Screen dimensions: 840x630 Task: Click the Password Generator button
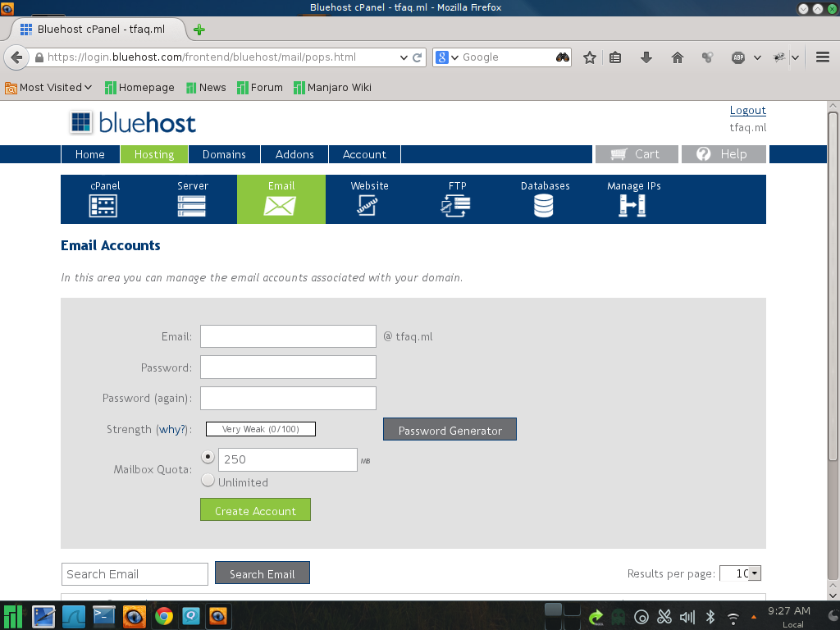pyautogui.click(x=450, y=430)
